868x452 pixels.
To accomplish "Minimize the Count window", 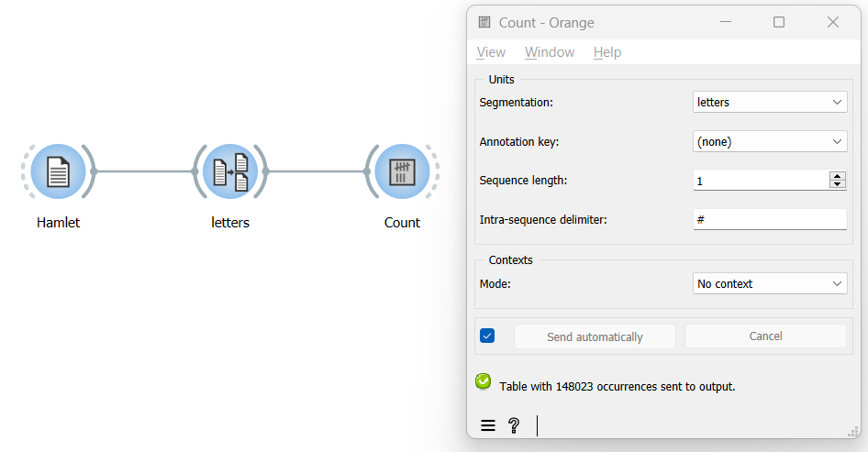I will (726, 22).
